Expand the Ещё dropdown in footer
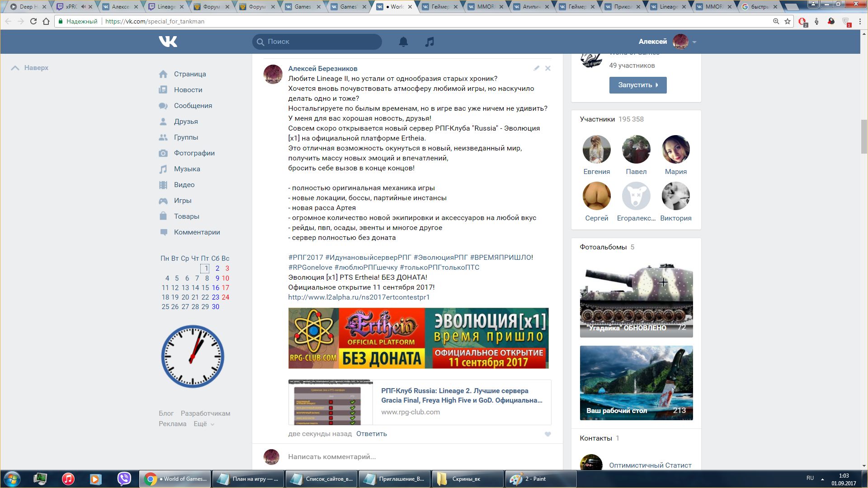The width and height of the screenshot is (868, 488). click(204, 424)
